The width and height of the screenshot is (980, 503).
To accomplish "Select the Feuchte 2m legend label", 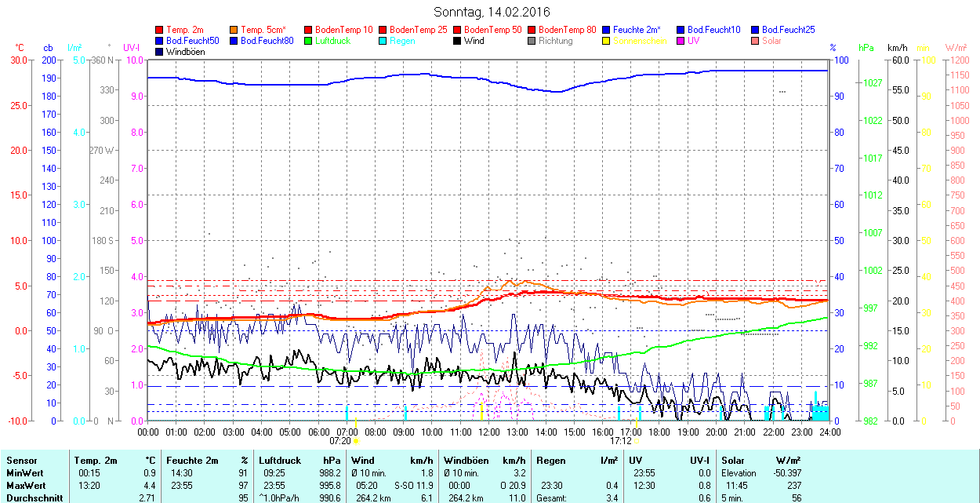I will pyautogui.click(x=637, y=30).
